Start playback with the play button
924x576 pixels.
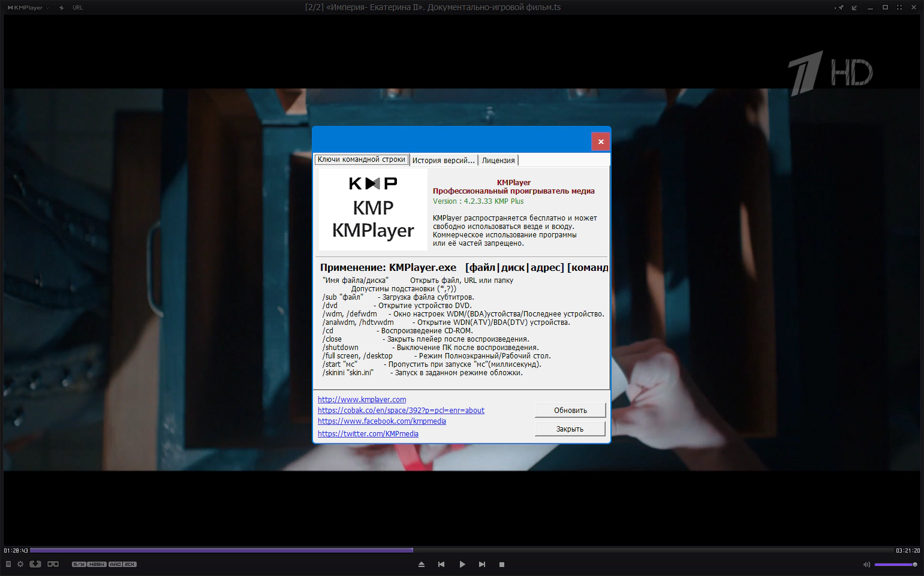462,565
